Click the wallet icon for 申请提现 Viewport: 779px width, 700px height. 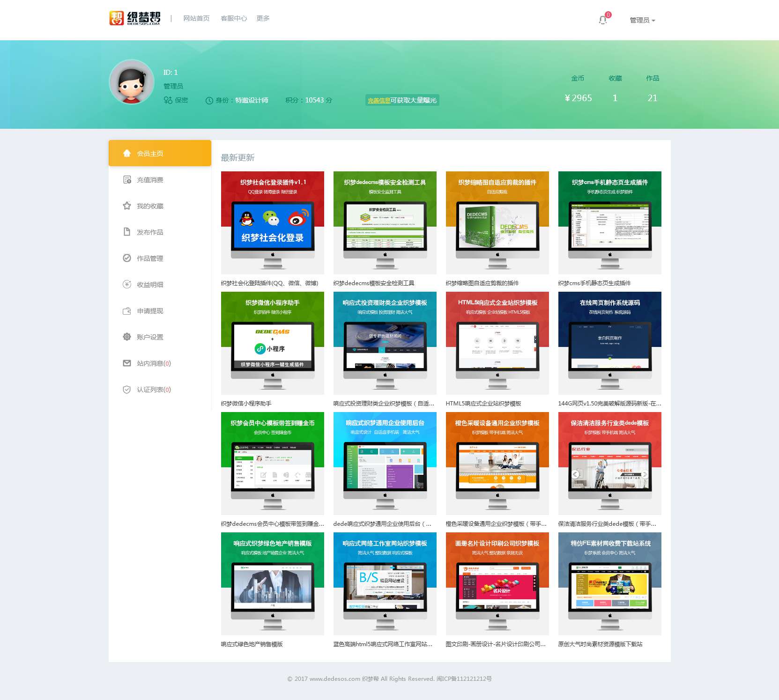click(127, 311)
